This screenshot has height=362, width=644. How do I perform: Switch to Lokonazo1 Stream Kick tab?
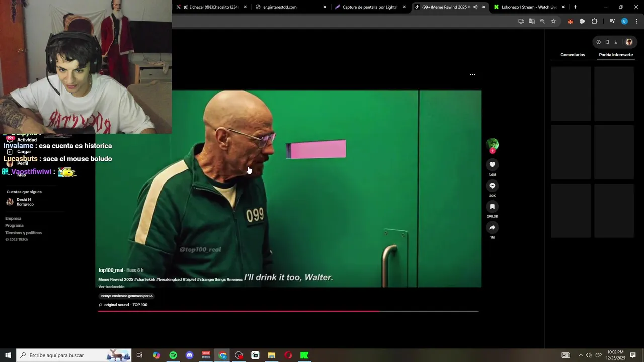[529, 7]
